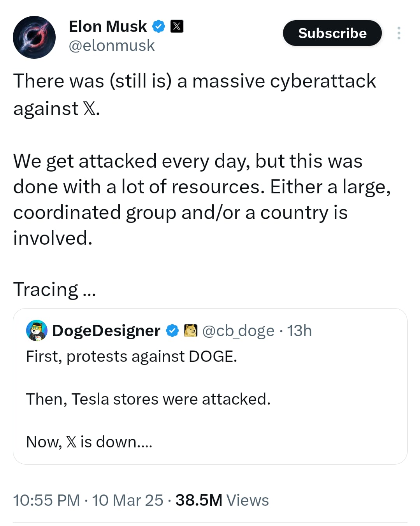
Task: Click the "Tracing ..." text in the post
Action: 54,289
